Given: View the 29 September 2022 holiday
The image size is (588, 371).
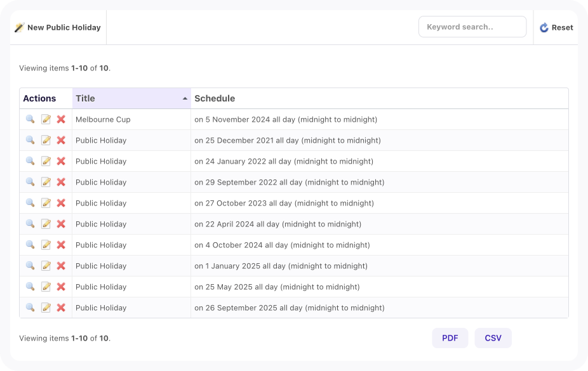Looking at the screenshot, I should click(x=30, y=182).
